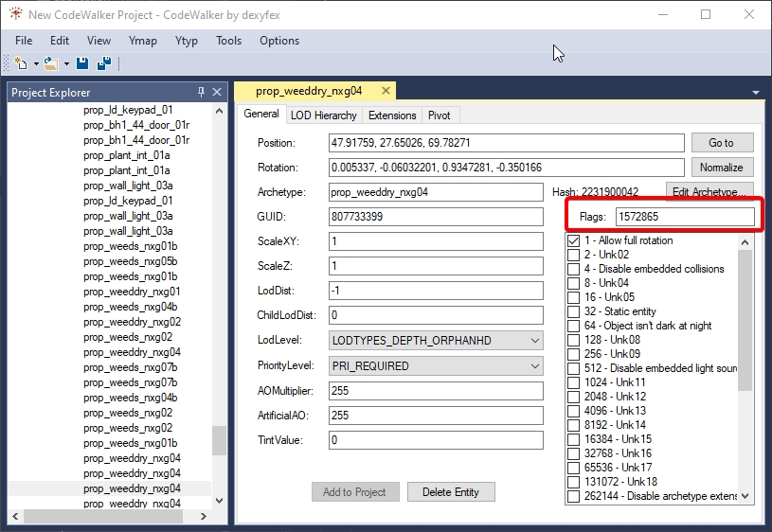This screenshot has height=532, width=772.
Task: Click the flags list scroll-up arrow
Action: pos(745,241)
